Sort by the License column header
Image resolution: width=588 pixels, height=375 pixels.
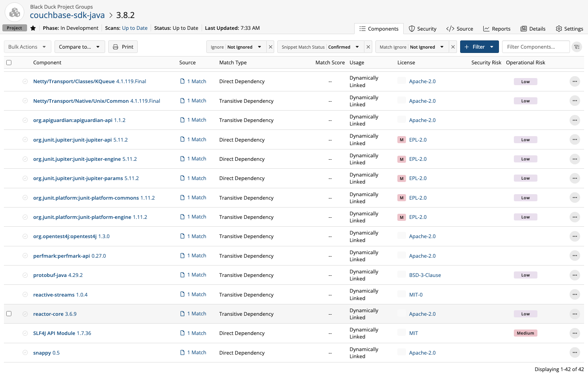406,63
